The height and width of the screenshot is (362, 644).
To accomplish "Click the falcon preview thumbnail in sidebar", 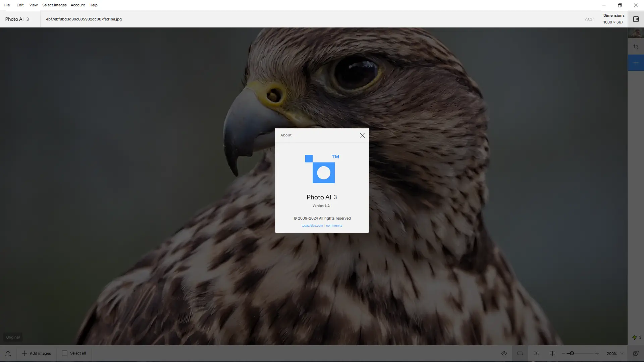I will pos(636,33).
